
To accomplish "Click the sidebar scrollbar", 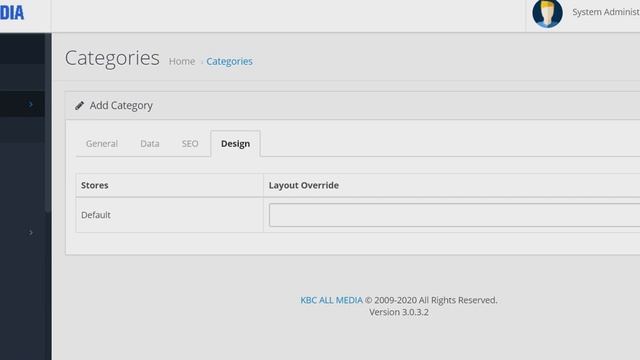I will pos(48,122).
